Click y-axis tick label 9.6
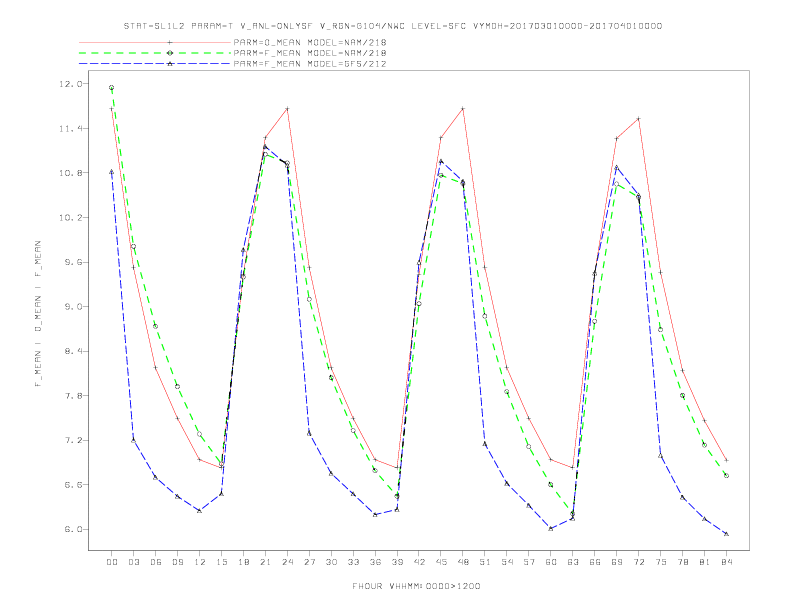 72,263
